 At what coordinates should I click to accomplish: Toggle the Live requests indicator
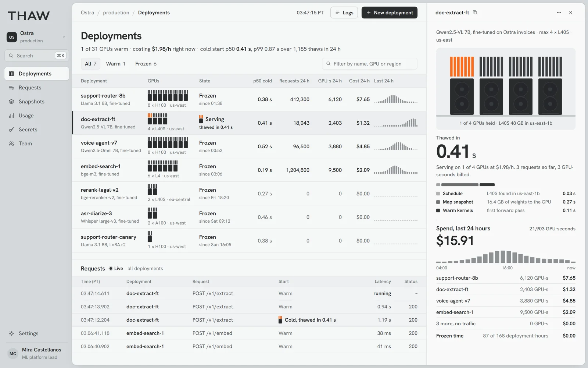(x=116, y=269)
